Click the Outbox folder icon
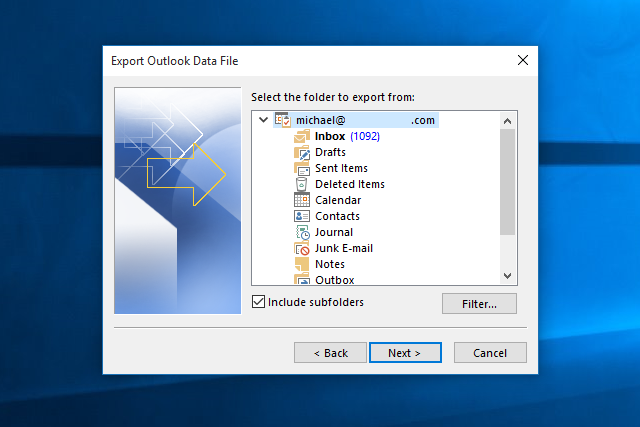Viewport: 640px width, 427px height. point(302,279)
